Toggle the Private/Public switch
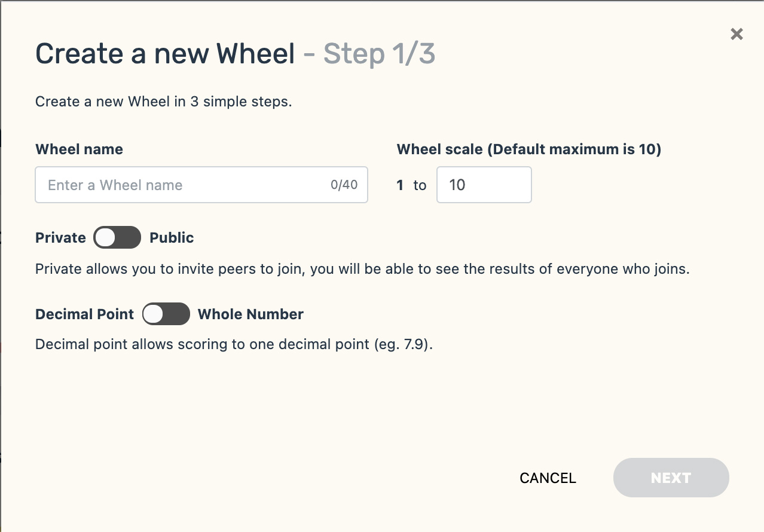The width and height of the screenshot is (764, 532). (x=117, y=237)
